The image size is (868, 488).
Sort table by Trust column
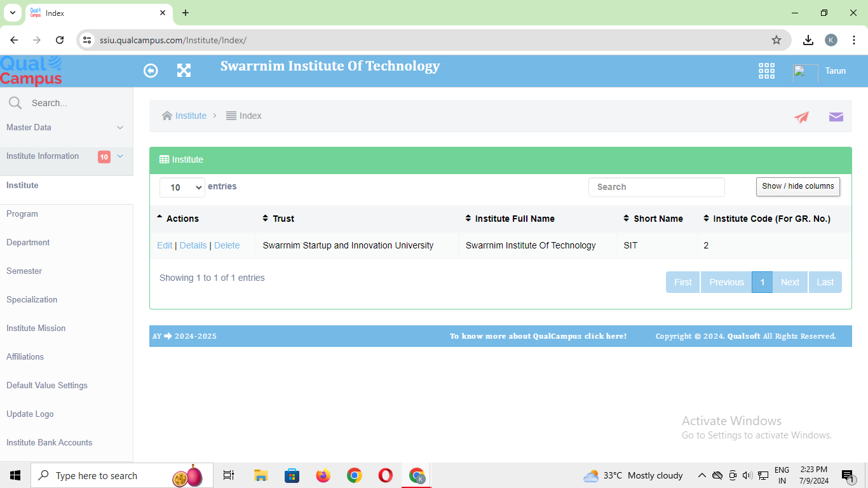(x=266, y=219)
